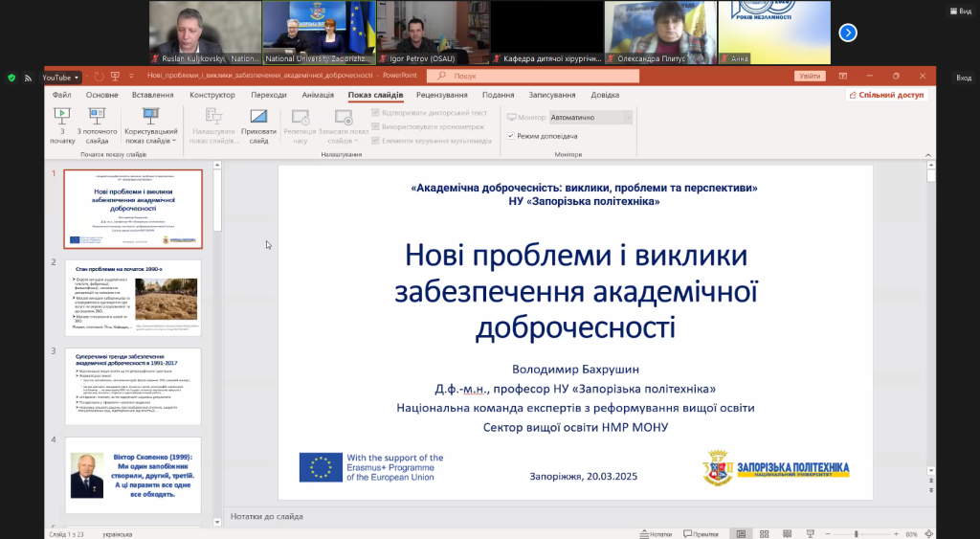The width and height of the screenshot is (980, 539).
Task: Open the Monitor selection dropdown
Action: pos(590,117)
